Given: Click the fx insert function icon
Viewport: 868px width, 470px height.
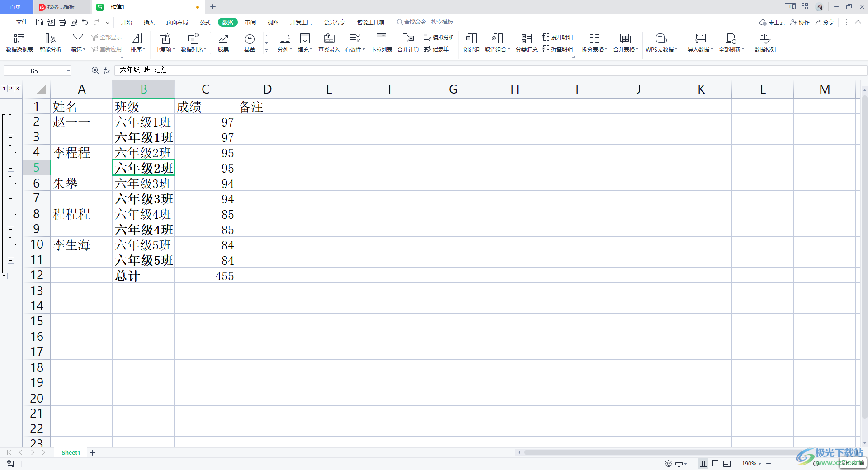Looking at the screenshot, I should (x=107, y=70).
